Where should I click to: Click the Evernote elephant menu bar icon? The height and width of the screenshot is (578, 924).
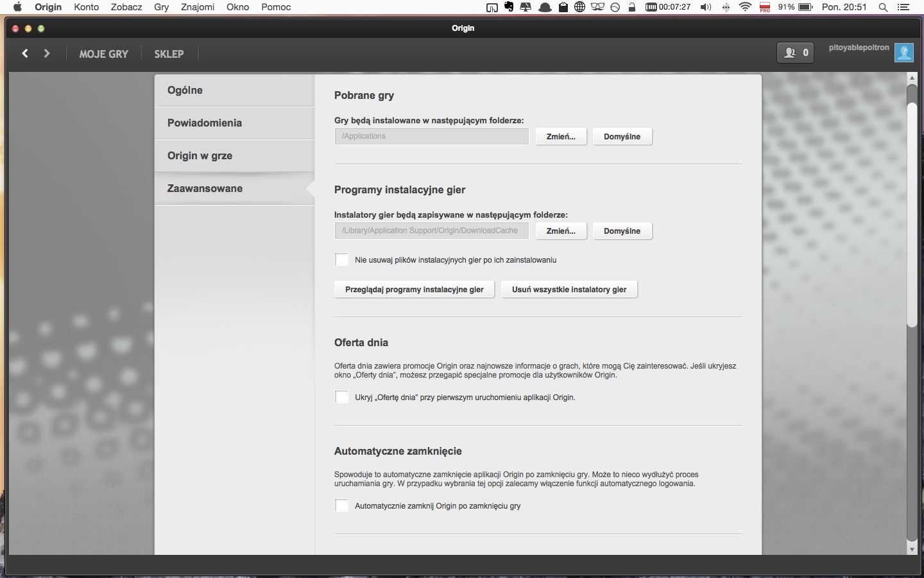pyautogui.click(x=509, y=7)
